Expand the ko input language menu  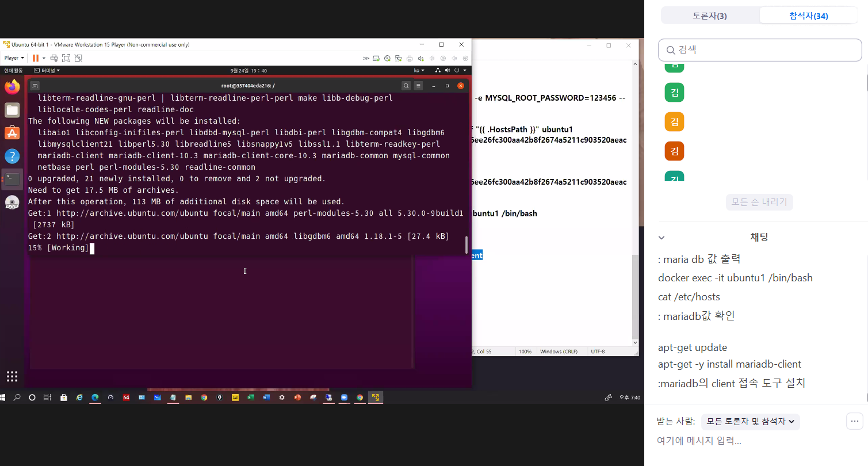coord(419,71)
